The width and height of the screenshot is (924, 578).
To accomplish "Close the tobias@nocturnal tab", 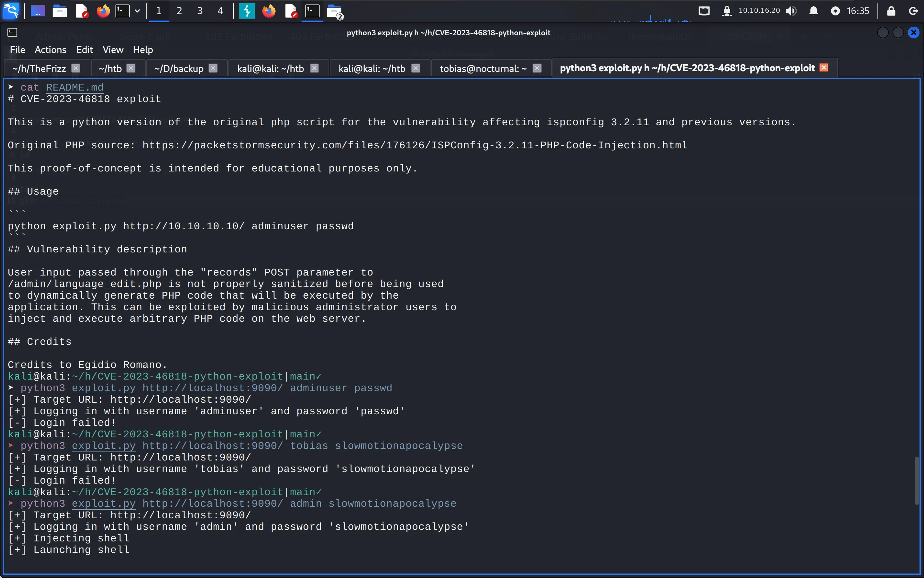I will pyautogui.click(x=537, y=68).
